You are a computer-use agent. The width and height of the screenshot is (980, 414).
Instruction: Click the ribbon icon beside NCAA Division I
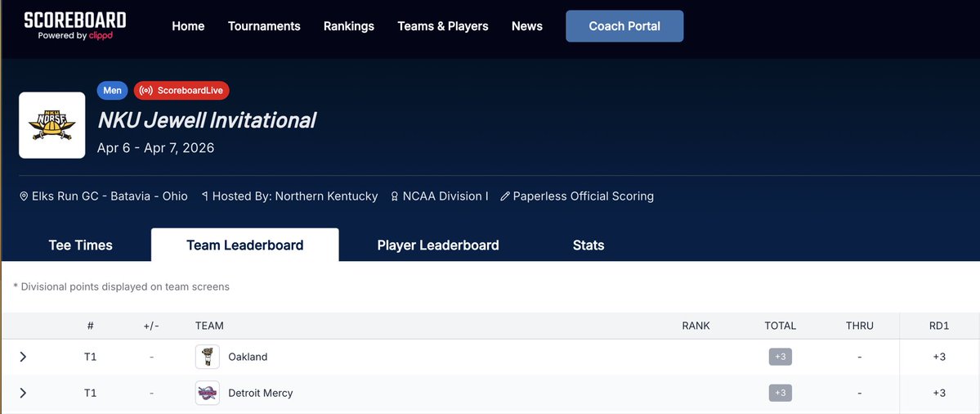pos(395,196)
